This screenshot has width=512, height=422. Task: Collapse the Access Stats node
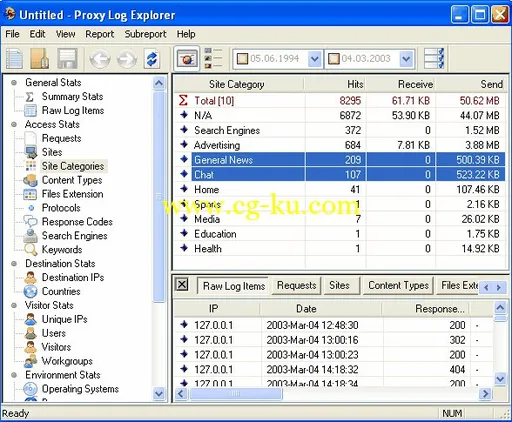(14, 124)
